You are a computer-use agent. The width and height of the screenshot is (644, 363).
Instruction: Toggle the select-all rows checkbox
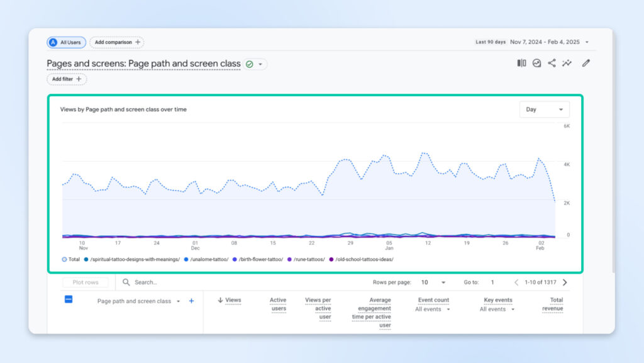(69, 299)
